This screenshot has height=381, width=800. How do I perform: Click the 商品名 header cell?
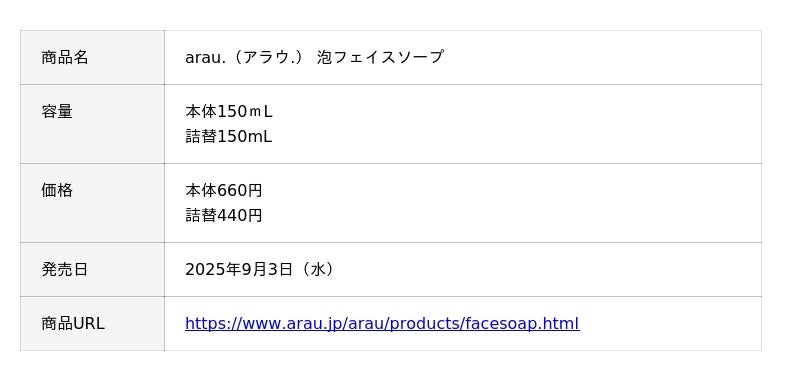(x=92, y=57)
